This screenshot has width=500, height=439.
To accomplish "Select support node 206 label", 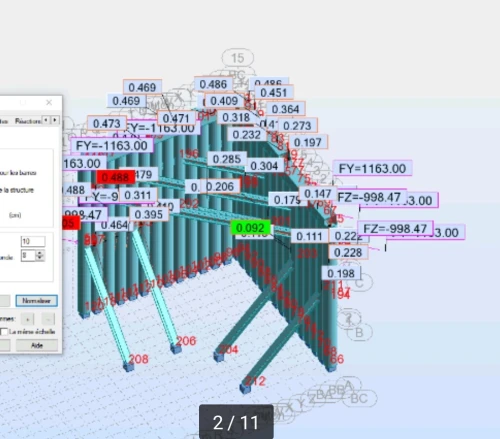I will coord(186,341).
